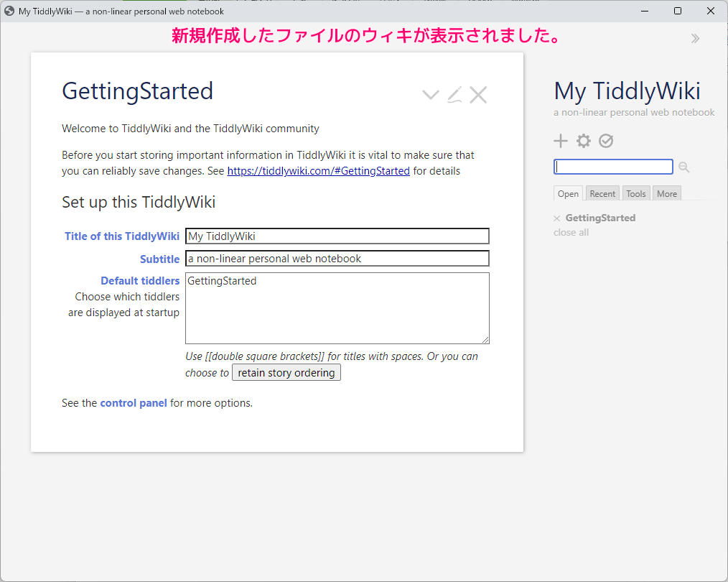The image size is (728, 582).
Task: Create a new tiddler with the plus icon
Action: tap(561, 141)
